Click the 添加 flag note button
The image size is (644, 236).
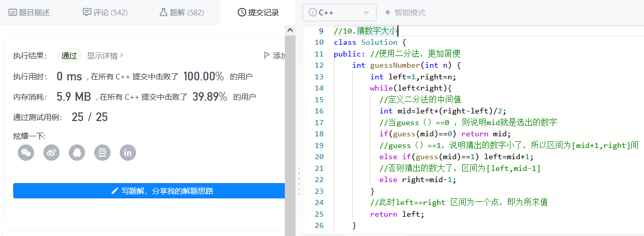[x=274, y=55]
